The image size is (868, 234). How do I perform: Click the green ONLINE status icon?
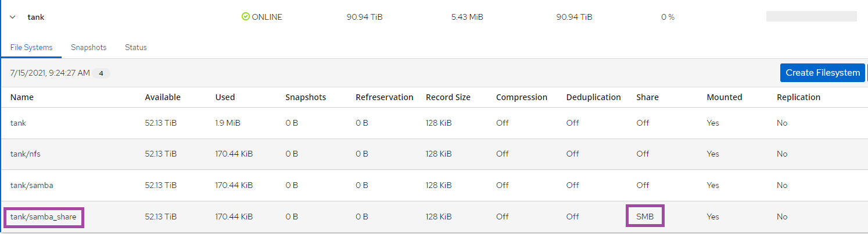(245, 17)
